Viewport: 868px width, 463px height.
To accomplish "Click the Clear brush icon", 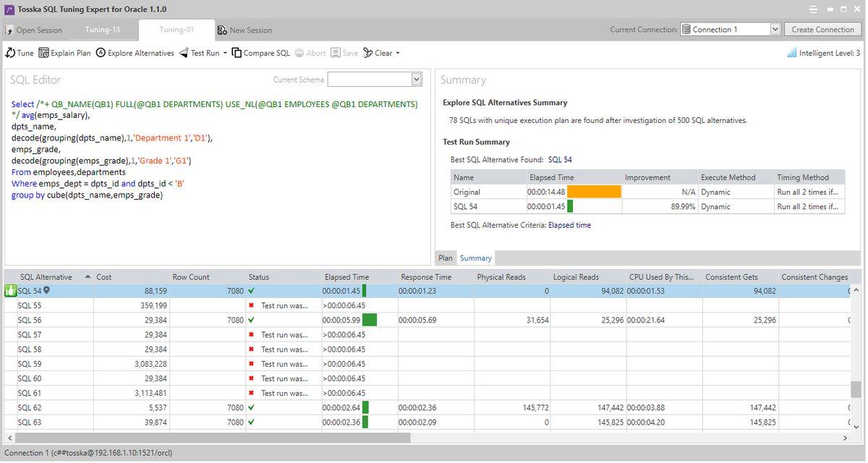I will 367,53.
